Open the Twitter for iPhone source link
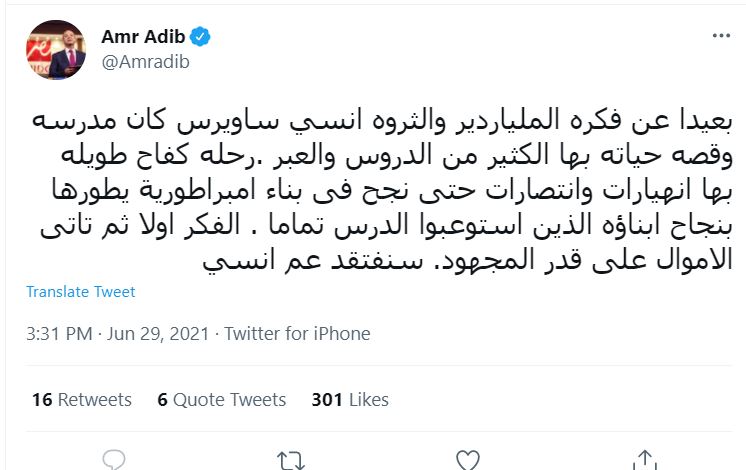746x470 pixels. [x=297, y=334]
